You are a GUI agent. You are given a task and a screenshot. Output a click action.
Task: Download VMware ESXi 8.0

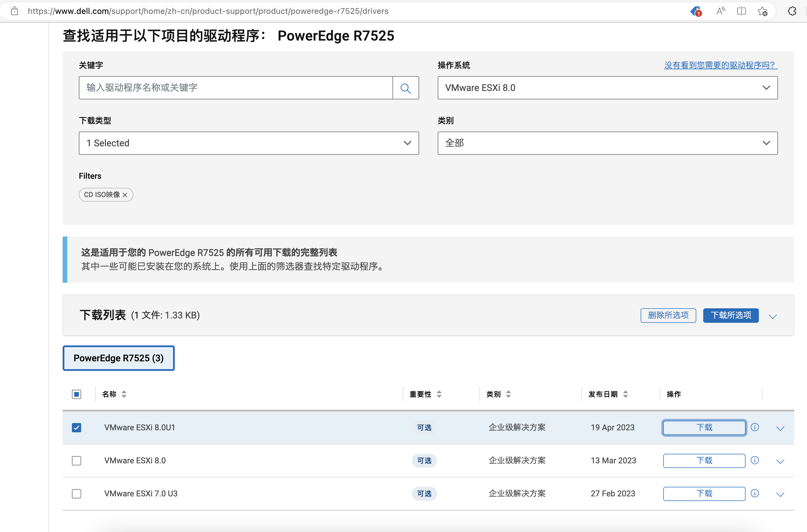click(704, 460)
